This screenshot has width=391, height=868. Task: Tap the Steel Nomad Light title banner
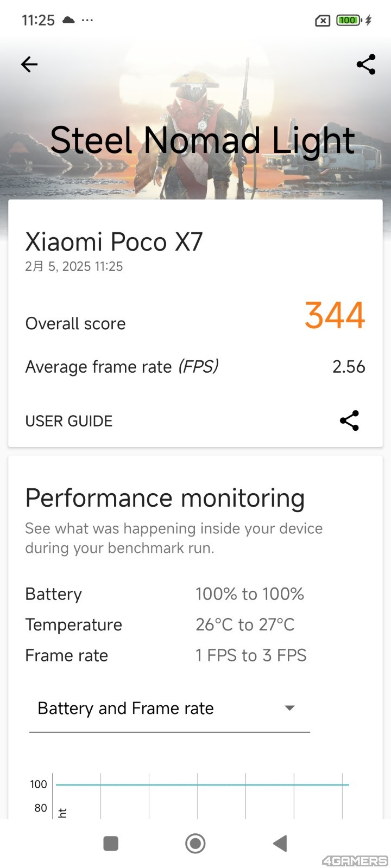pos(203,141)
